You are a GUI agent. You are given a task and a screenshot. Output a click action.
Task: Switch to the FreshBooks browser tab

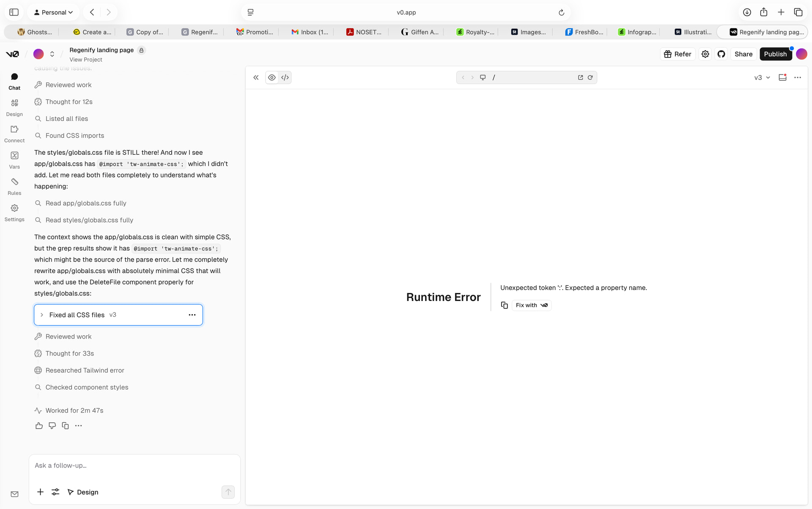(584, 32)
